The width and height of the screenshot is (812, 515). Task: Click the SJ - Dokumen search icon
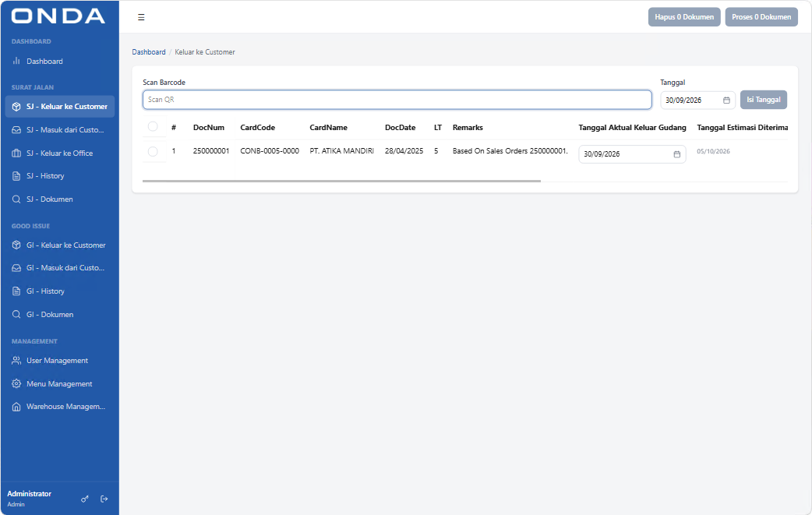click(x=16, y=199)
